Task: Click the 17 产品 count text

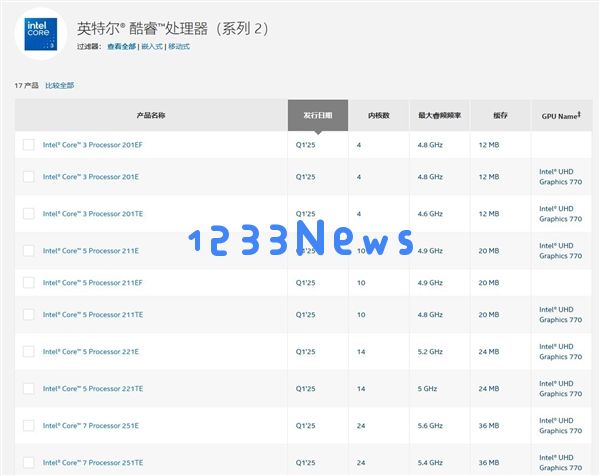Action: tap(26, 85)
